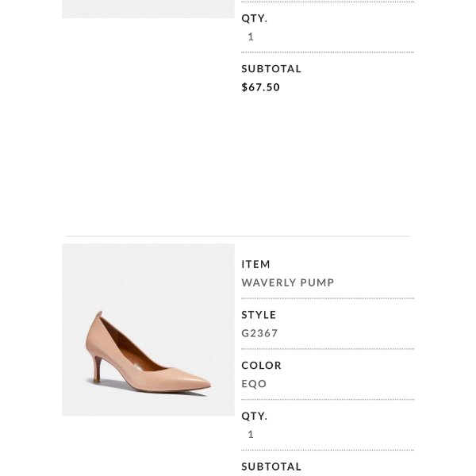Click the $67.50 subtotal amount
The height and width of the screenshot is (476, 476).
pyautogui.click(x=260, y=87)
